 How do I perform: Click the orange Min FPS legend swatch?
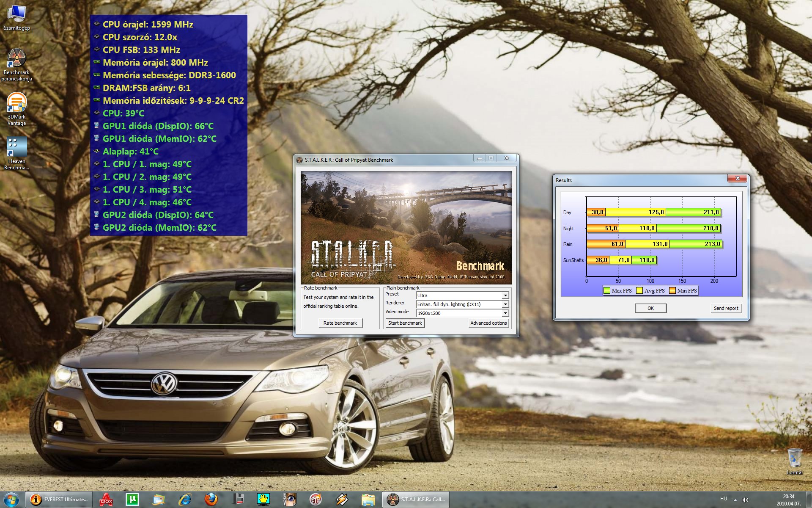click(x=672, y=291)
